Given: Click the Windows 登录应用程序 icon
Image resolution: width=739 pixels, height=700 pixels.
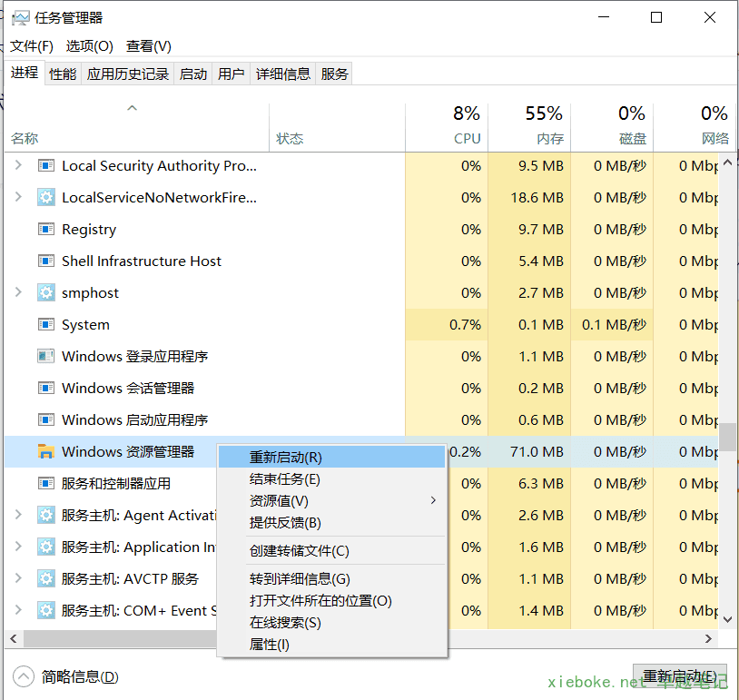Looking at the screenshot, I should pyautogui.click(x=45, y=357).
